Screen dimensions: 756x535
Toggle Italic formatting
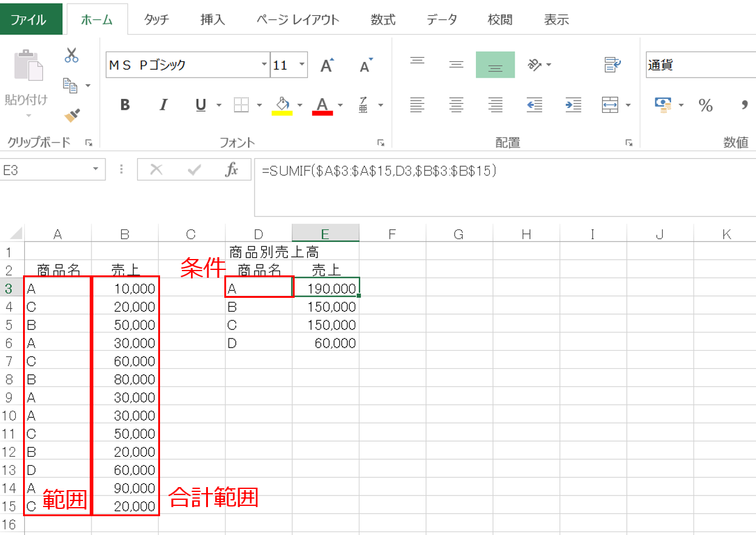tap(162, 105)
